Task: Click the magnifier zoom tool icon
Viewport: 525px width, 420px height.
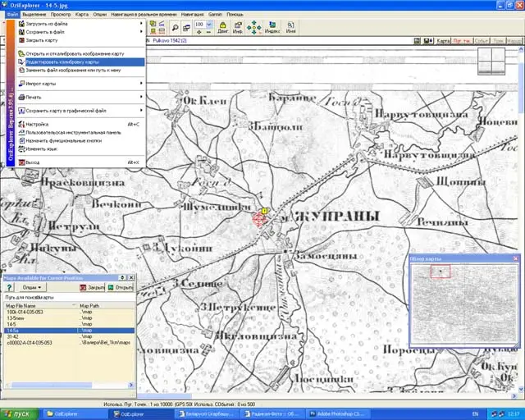Action: (175, 27)
